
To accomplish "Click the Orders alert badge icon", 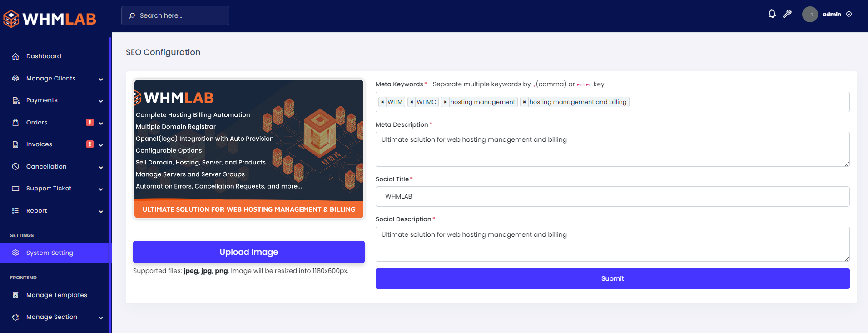I will pos(90,122).
